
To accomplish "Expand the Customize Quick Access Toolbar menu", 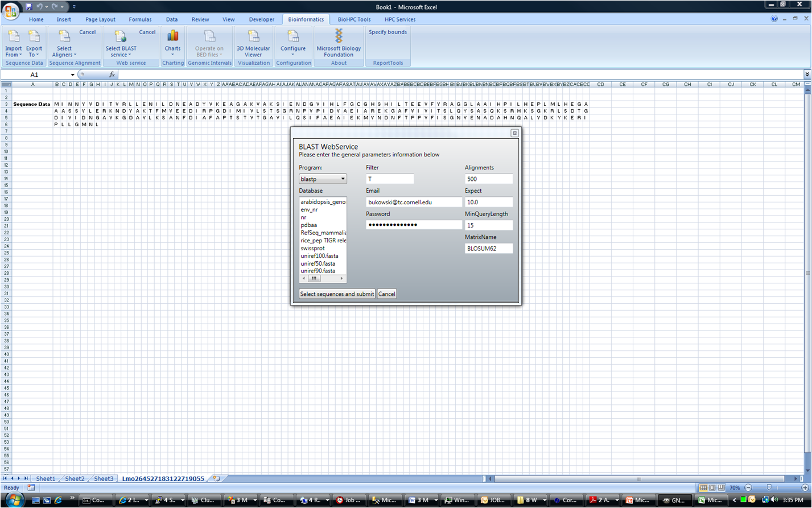I will pos(74,7).
